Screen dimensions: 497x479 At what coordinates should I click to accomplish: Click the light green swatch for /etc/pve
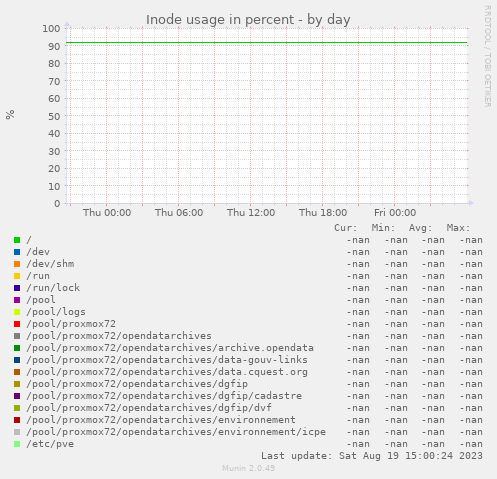(x=17, y=444)
